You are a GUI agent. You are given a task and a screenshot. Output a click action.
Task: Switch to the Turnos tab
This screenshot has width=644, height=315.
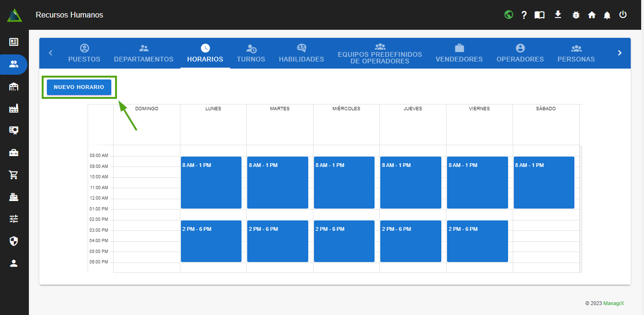click(251, 53)
